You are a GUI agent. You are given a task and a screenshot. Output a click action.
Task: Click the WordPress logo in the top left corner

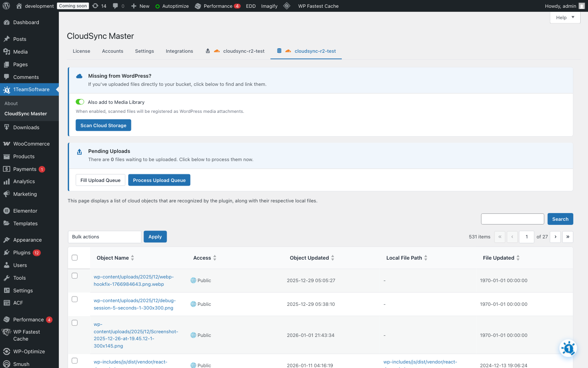click(x=6, y=6)
